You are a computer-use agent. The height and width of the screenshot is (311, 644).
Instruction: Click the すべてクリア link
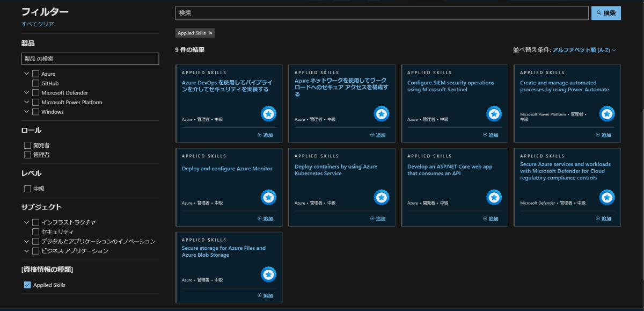click(x=38, y=24)
